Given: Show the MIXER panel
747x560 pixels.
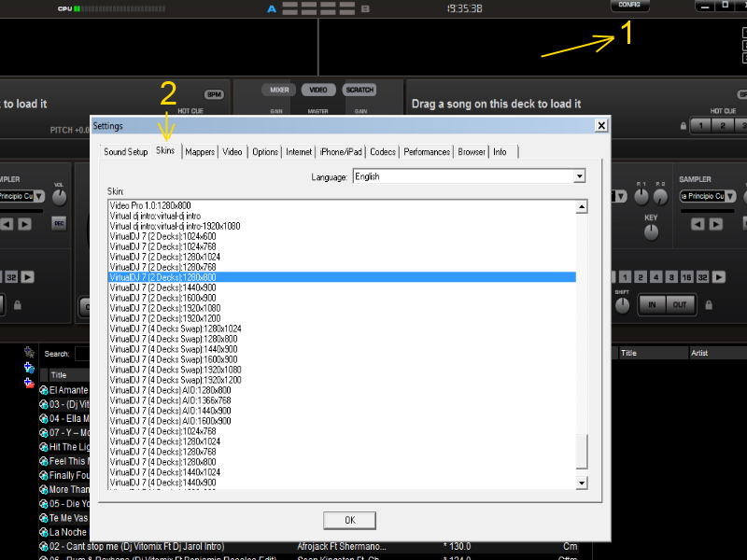Looking at the screenshot, I should coord(279,90).
